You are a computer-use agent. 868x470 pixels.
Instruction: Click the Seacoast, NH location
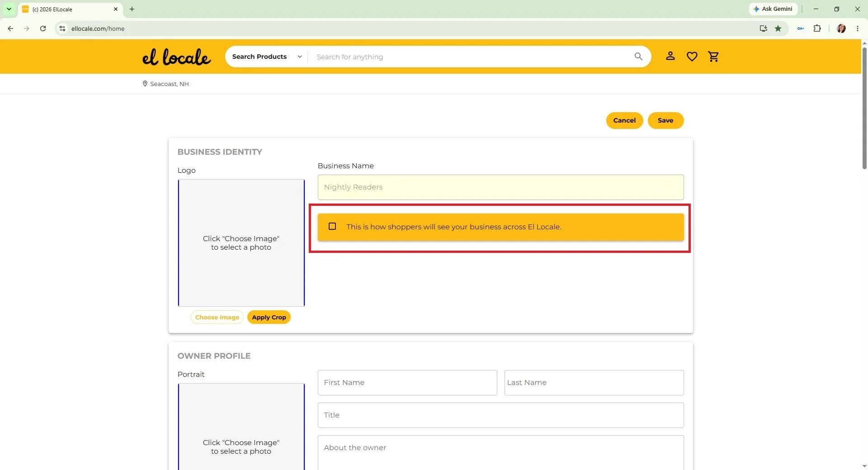point(170,84)
